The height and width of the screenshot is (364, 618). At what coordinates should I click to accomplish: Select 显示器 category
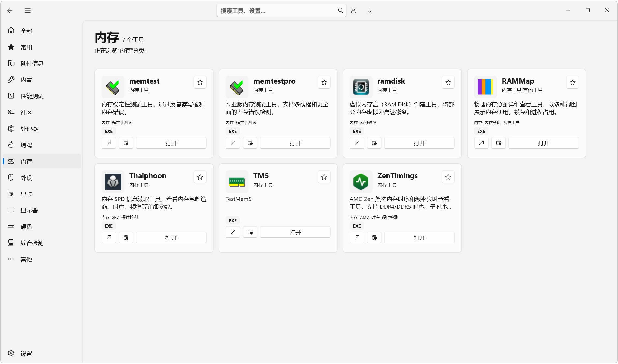tap(42, 210)
